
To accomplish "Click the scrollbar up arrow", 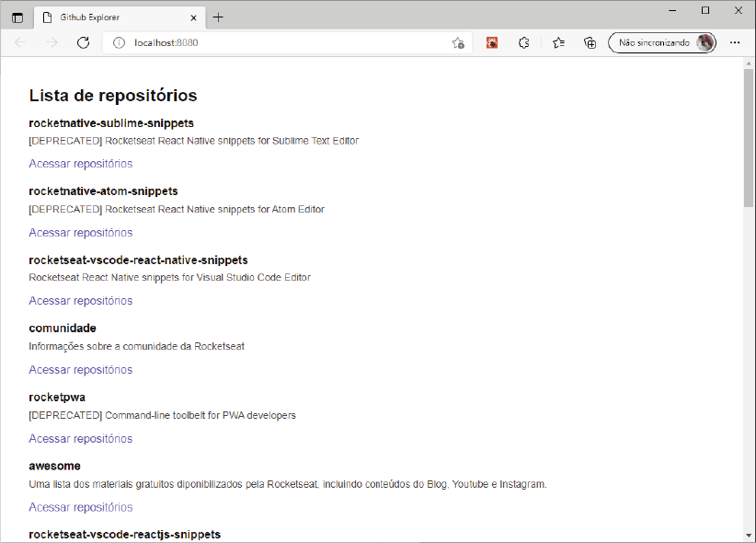I will [749, 64].
